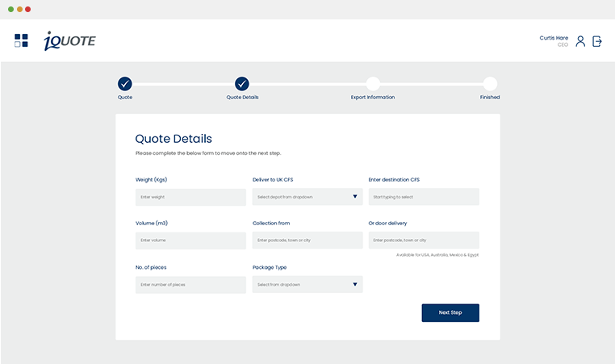Click the Collection from postcode field
This screenshot has width=615, height=364.
307,241
